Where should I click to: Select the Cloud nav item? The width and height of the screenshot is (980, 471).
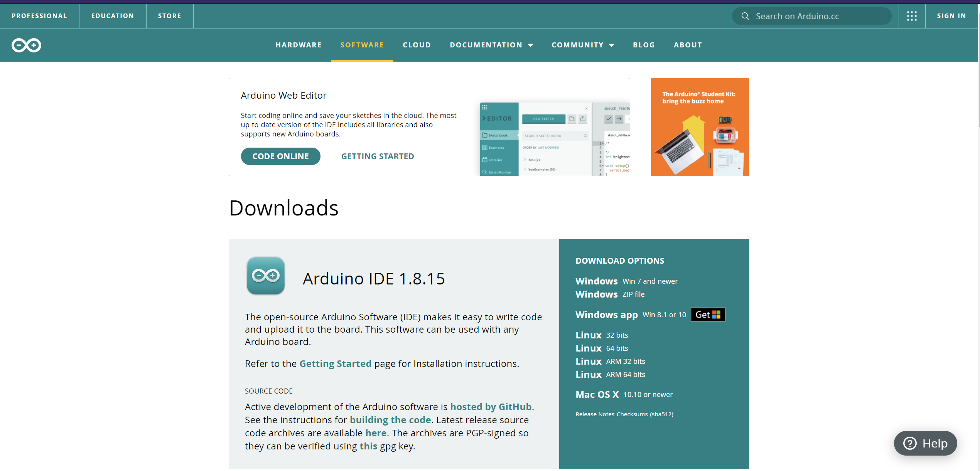click(x=417, y=45)
